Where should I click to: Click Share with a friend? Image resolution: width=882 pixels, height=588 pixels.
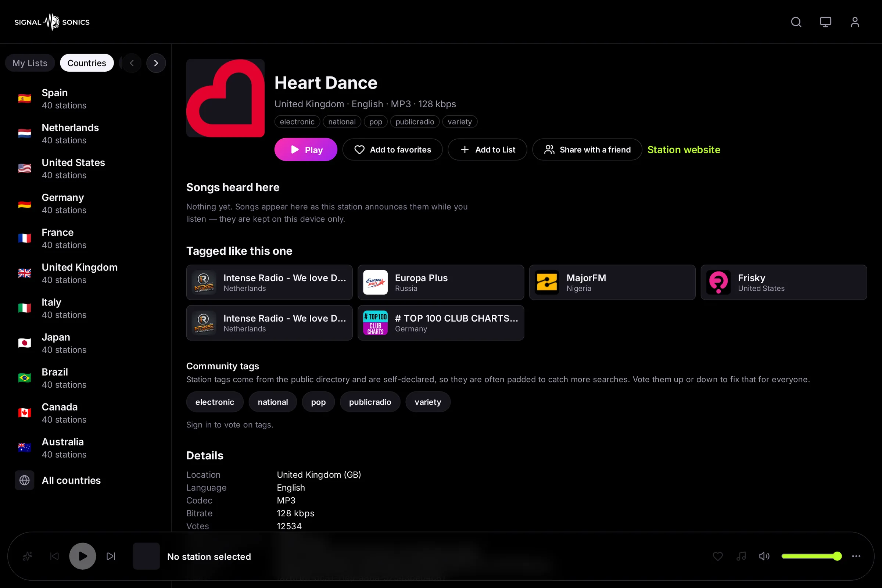click(587, 150)
